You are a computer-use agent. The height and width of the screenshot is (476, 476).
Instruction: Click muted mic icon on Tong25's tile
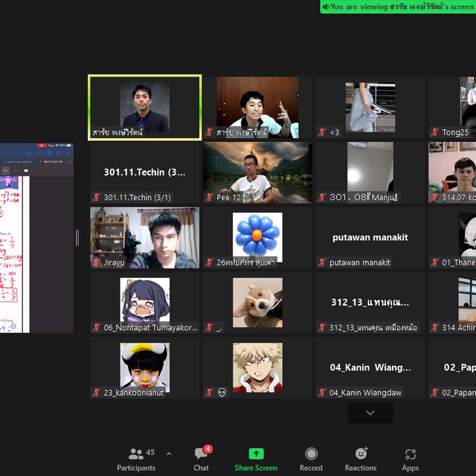[434, 132]
